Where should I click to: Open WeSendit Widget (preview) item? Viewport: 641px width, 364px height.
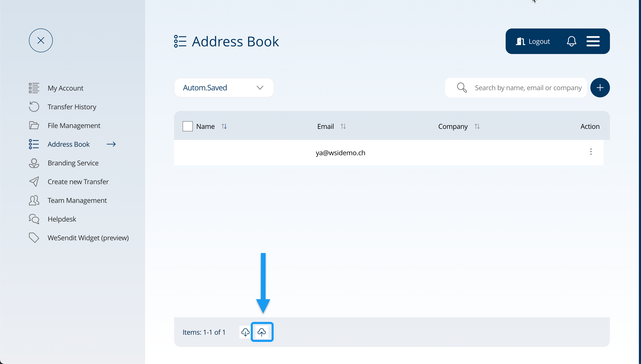point(88,238)
